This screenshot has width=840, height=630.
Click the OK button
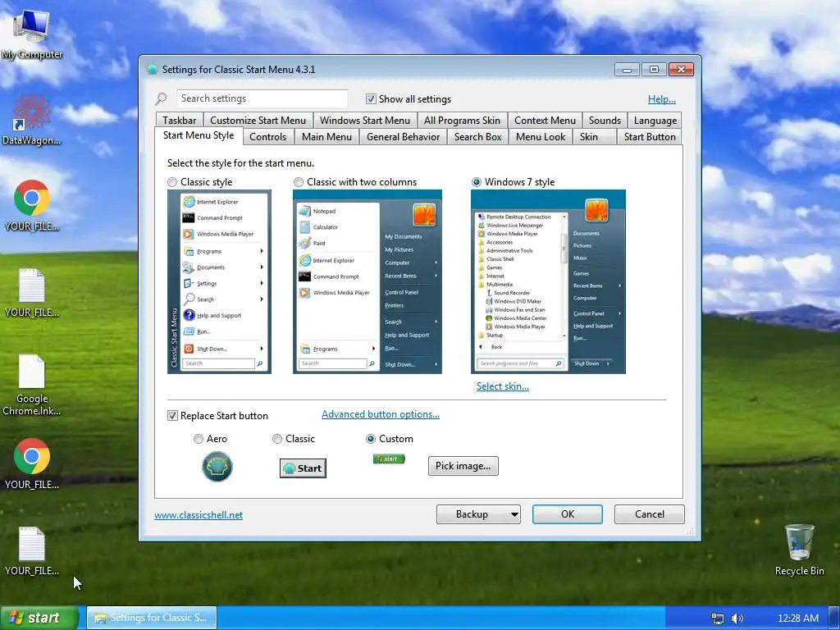click(568, 514)
